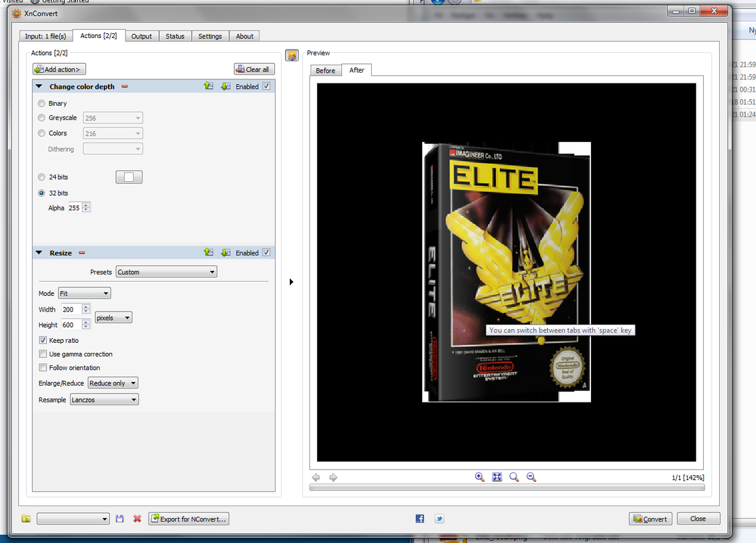Move Change color depth action down
This screenshot has height=543, width=756.
point(225,86)
